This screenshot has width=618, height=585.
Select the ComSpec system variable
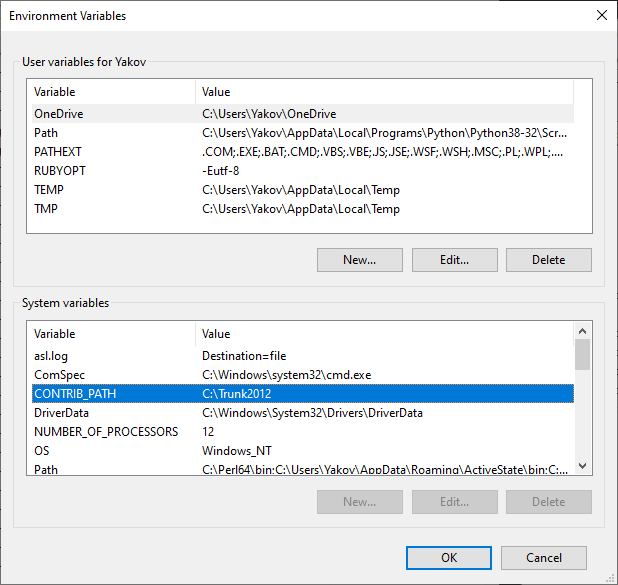coord(58,375)
